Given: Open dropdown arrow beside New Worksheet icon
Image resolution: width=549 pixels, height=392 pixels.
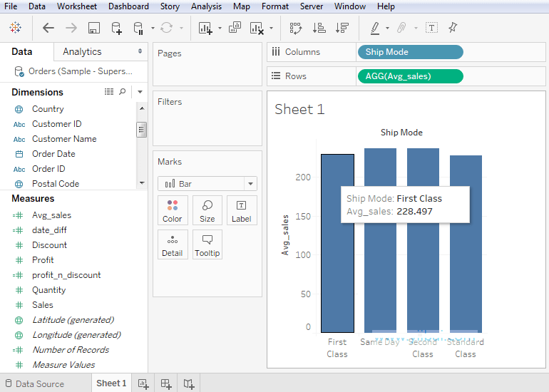Looking at the screenshot, I should pyautogui.click(x=220, y=28).
